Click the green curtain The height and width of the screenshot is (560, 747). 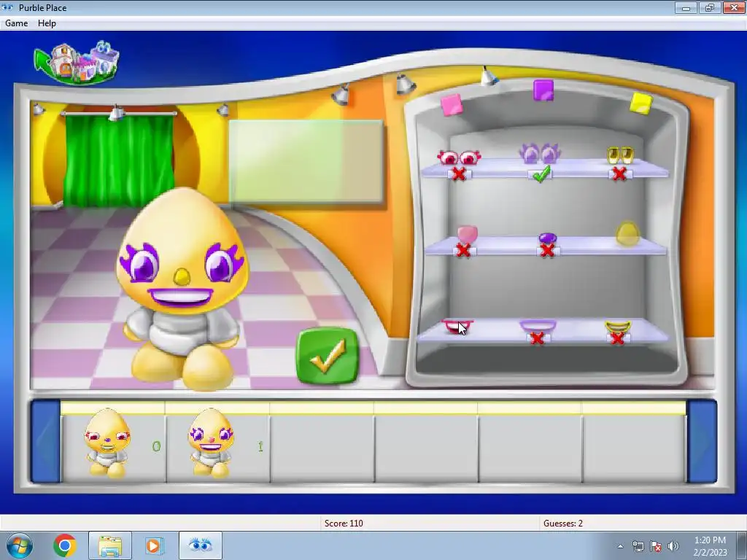(119, 160)
